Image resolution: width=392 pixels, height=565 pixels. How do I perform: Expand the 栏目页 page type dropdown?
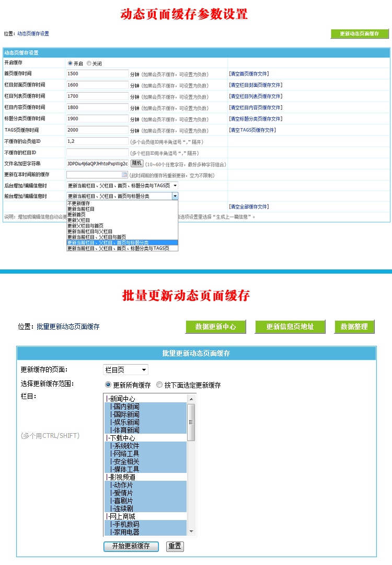[x=125, y=370]
